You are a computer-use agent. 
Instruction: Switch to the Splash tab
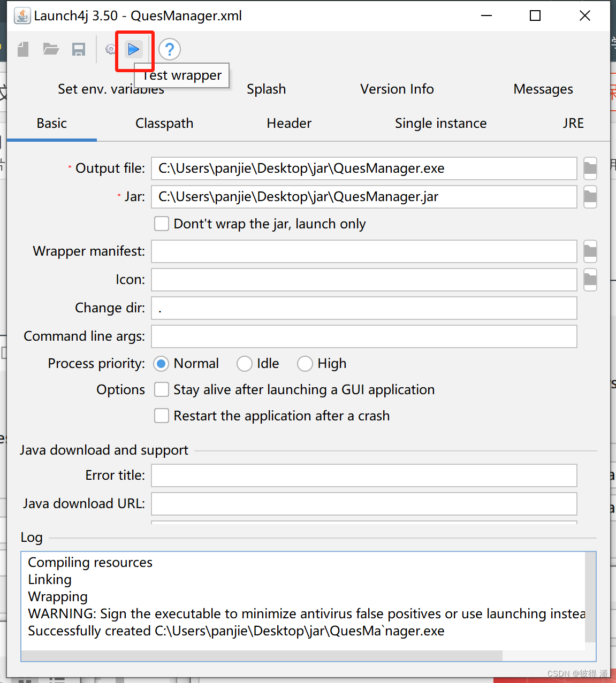click(266, 89)
